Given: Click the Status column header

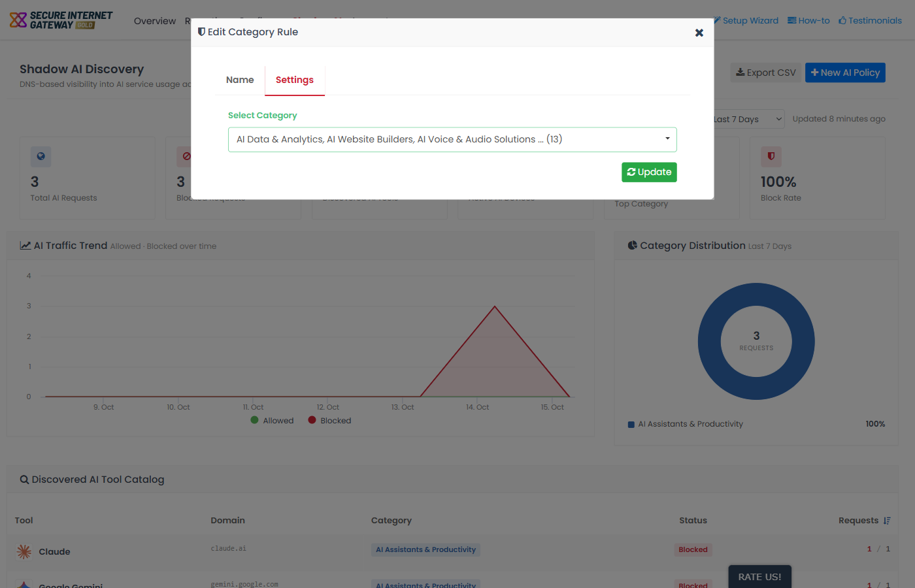Looking at the screenshot, I should (693, 521).
